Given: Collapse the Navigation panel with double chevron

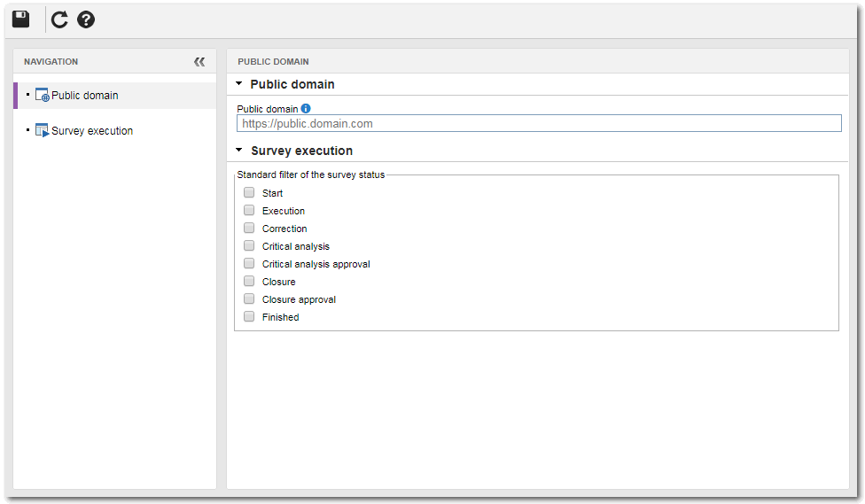Looking at the screenshot, I should point(199,62).
